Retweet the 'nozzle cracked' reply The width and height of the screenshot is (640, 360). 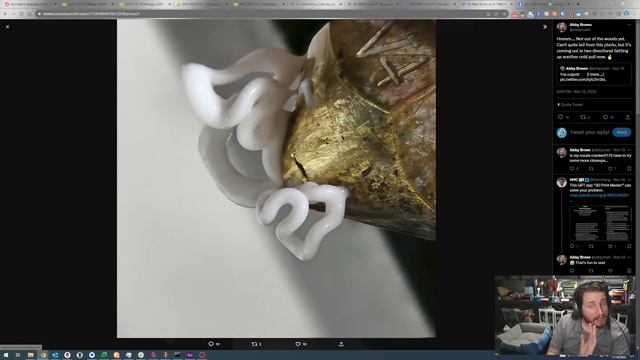[591, 169]
